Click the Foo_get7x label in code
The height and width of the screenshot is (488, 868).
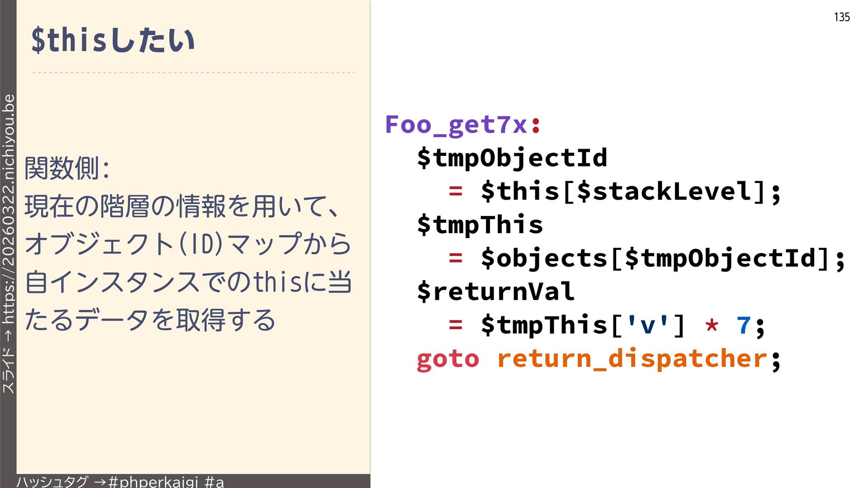tap(456, 124)
